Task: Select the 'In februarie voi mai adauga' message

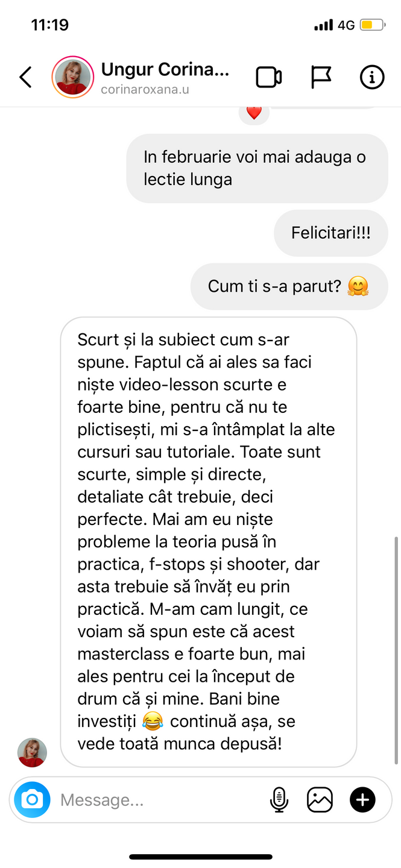Action: coord(257,168)
